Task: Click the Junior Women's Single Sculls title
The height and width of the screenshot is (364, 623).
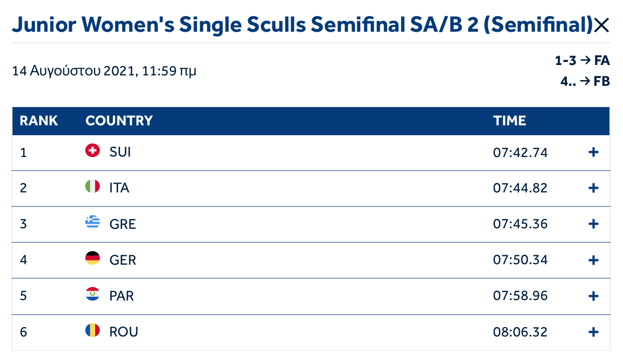Action: pos(302,25)
